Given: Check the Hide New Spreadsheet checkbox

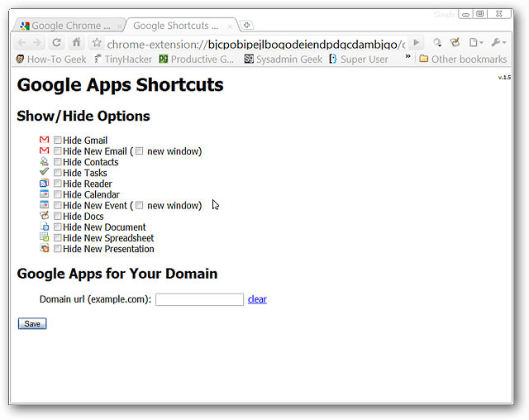Looking at the screenshot, I should [x=58, y=237].
